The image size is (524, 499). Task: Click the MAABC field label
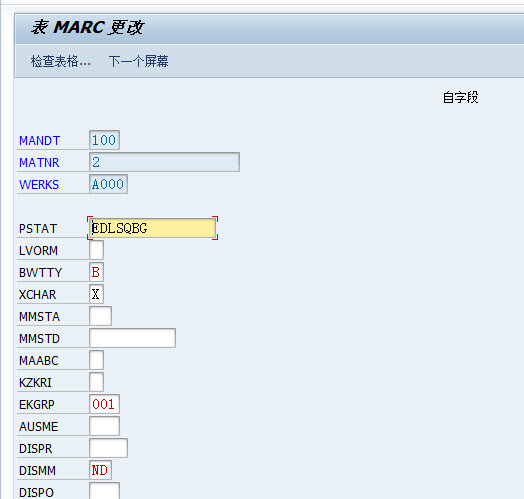point(39,361)
